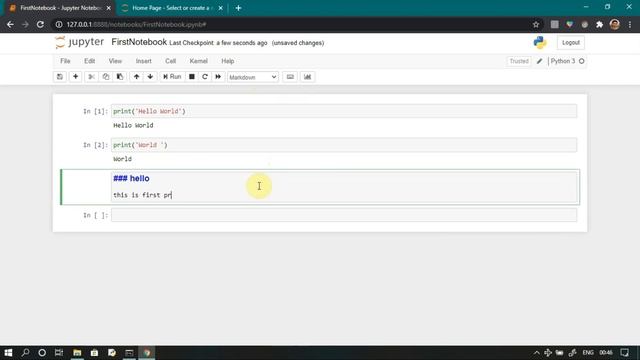Open File Explorer from taskbar
640x360 pixels.
click(77, 353)
